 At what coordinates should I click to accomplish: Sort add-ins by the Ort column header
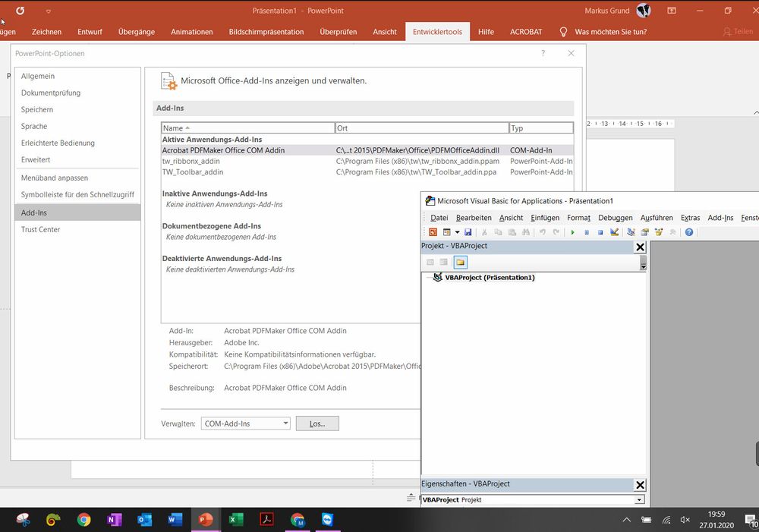[421, 128]
